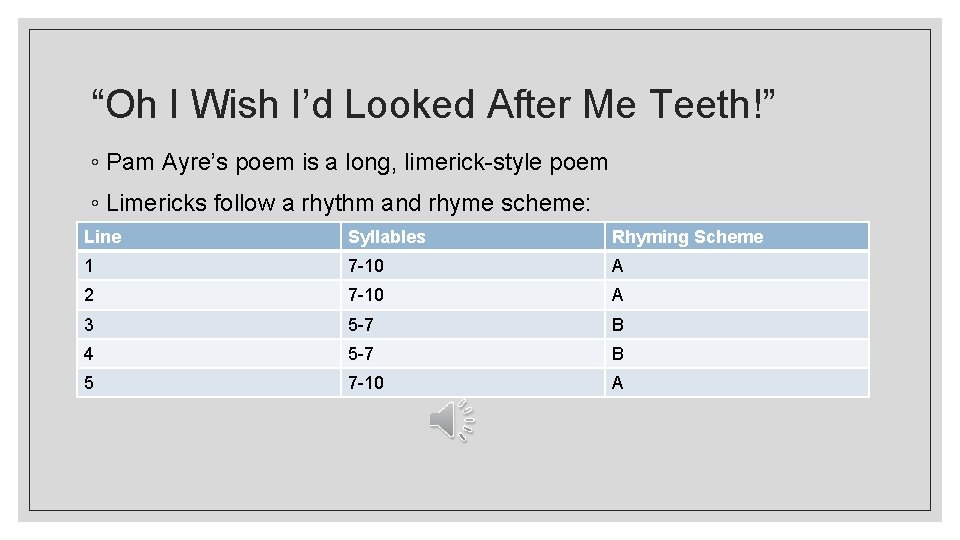Click the slide title about Me Teeth
This screenshot has height=540, width=960.
click(434, 104)
